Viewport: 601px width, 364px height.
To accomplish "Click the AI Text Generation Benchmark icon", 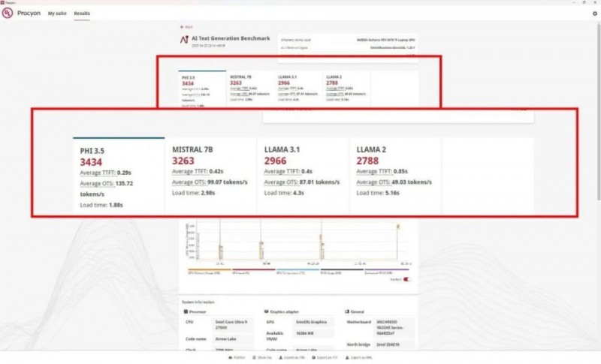I will (x=185, y=38).
